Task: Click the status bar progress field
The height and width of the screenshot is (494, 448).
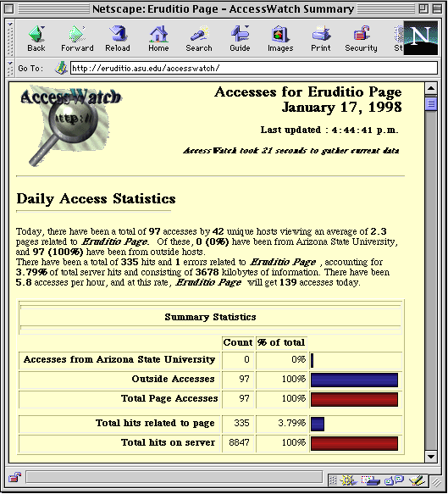Action: (x=174, y=477)
